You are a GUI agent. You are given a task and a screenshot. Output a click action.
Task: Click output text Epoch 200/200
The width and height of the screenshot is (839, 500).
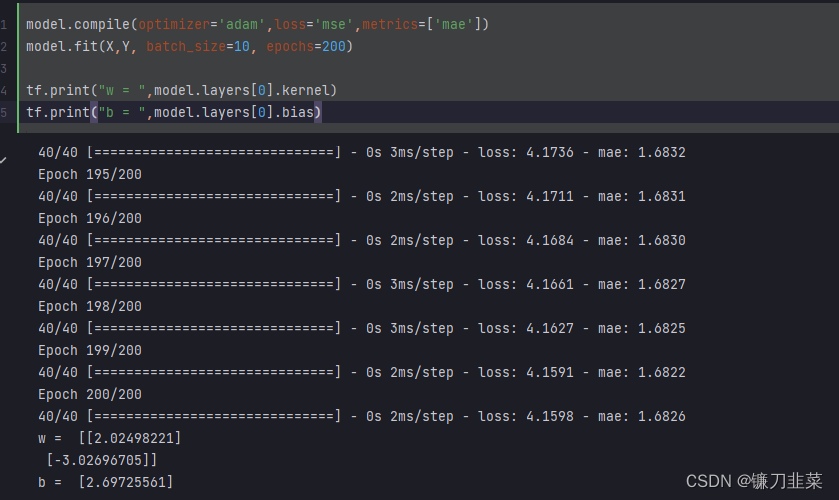pyautogui.click(x=90, y=395)
